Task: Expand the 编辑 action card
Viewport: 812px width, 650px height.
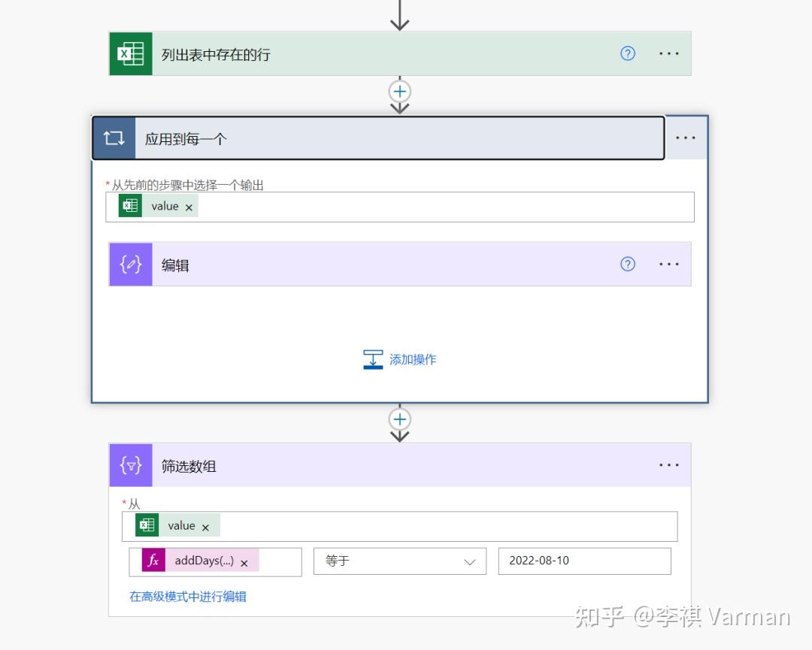Action: click(400, 265)
